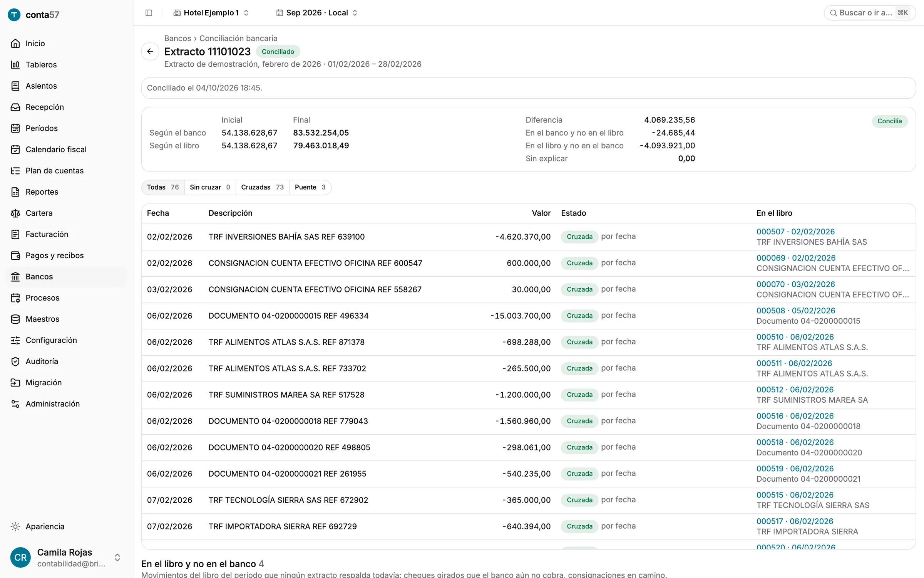The width and height of the screenshot is (924, 578).
Task: Open the Sep 2026 · Local period dropdown
Action: 317,13
